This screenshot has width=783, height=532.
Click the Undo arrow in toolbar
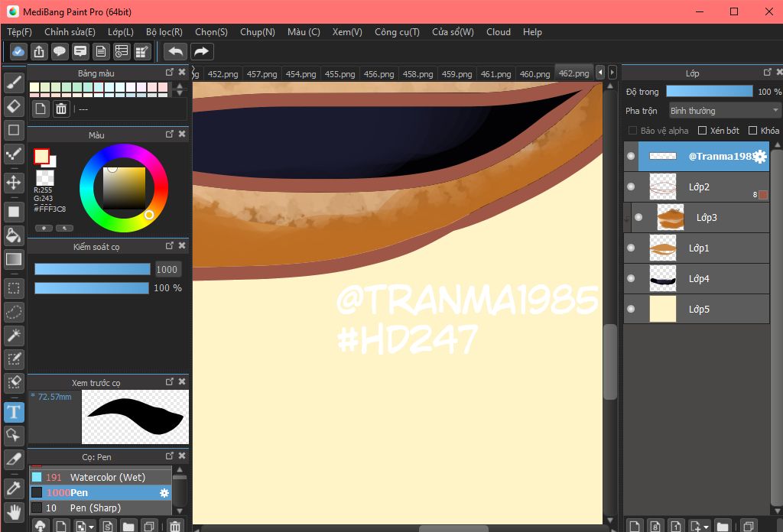click(175, 51)
